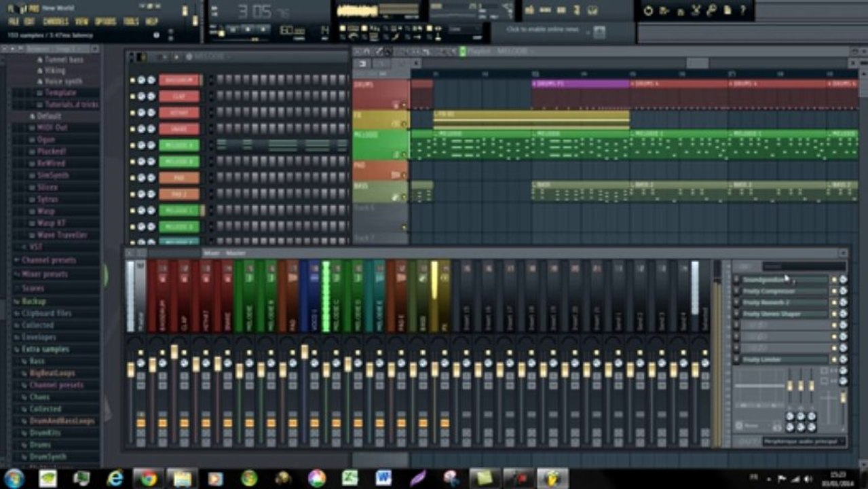Toggle mute LED for the CLAP channel
Screen dimensions: 868x489
(x=132, y=96)
